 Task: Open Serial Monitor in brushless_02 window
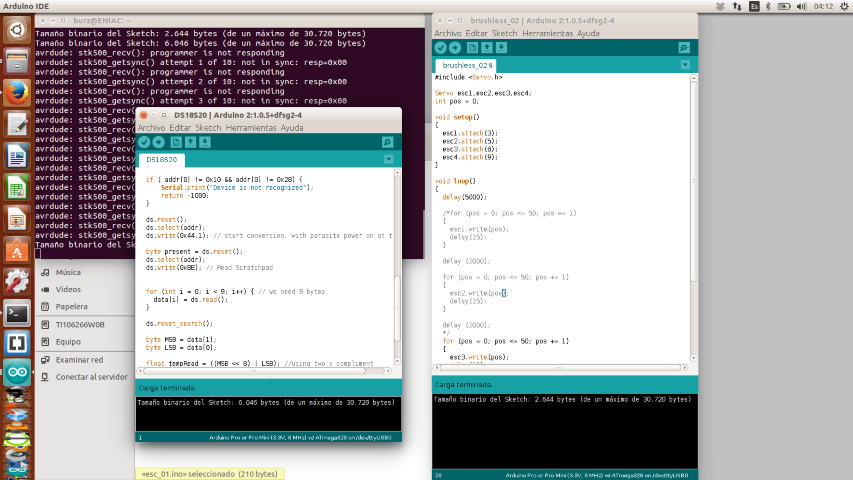coord(684,48)
